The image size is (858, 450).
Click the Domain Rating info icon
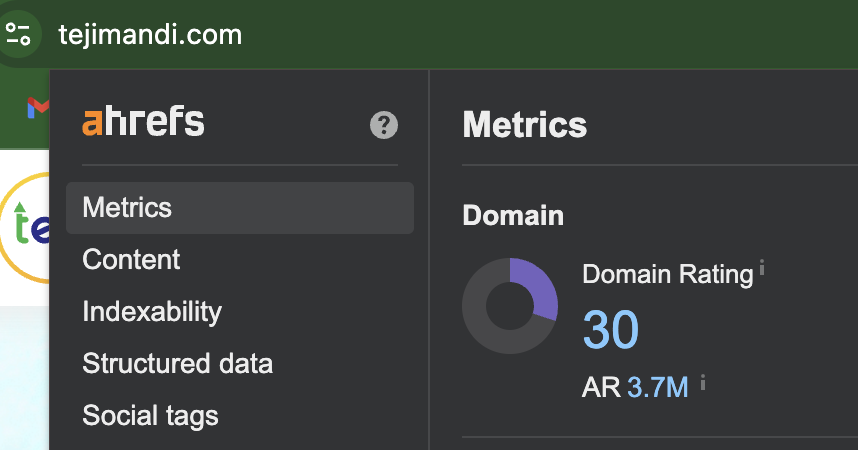coord(762,268)
